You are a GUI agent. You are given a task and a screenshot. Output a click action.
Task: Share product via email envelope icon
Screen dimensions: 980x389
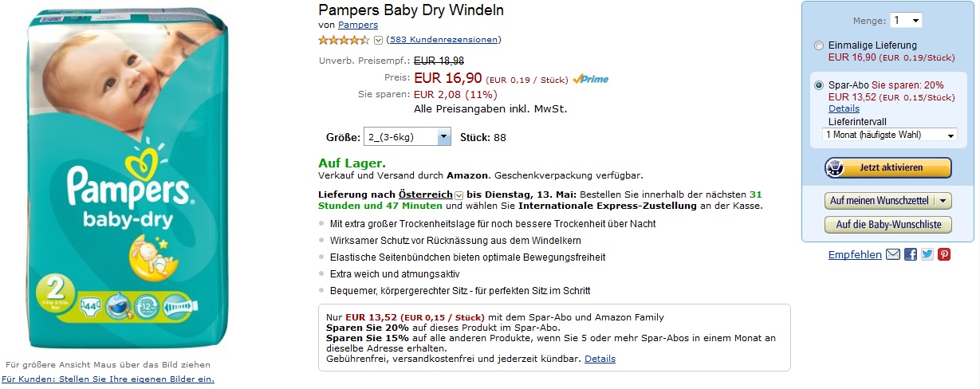tap(893, 254)
